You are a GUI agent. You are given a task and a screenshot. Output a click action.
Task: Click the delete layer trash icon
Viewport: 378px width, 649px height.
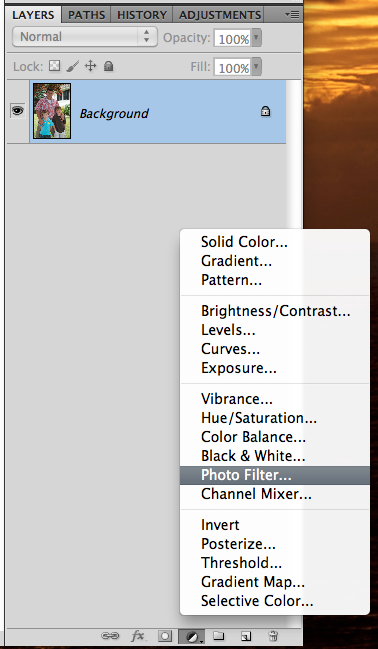coord(273,636)
